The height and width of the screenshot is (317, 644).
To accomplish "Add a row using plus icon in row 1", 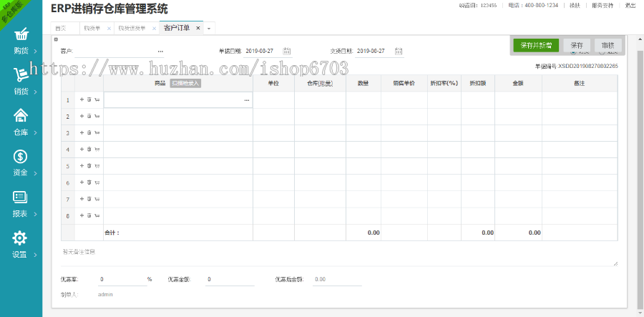I will (x=82, y=100).
